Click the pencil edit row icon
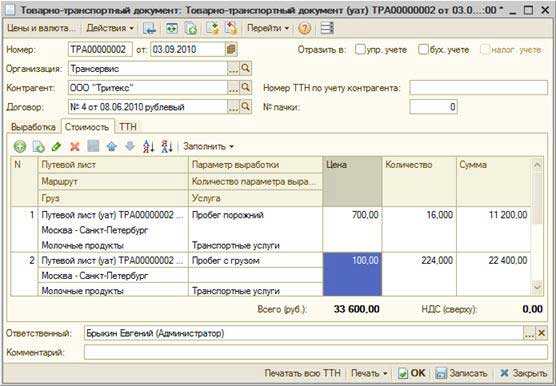This screenshot has height=386, width=556. (56, 146)
